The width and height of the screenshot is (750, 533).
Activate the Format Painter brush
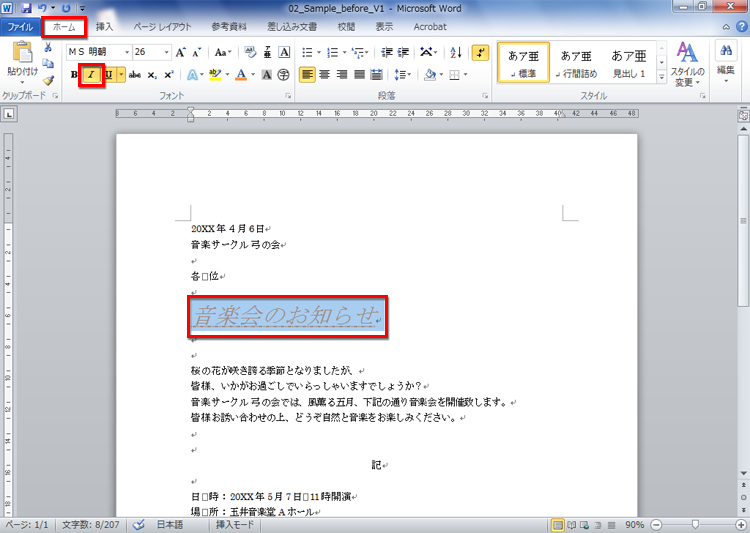(48, 79)
